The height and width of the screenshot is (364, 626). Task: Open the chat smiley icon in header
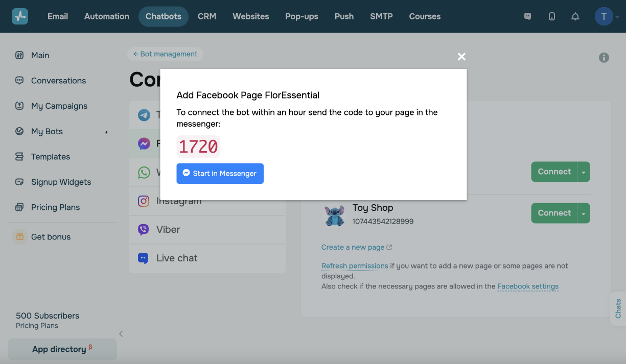pos(528,16)
